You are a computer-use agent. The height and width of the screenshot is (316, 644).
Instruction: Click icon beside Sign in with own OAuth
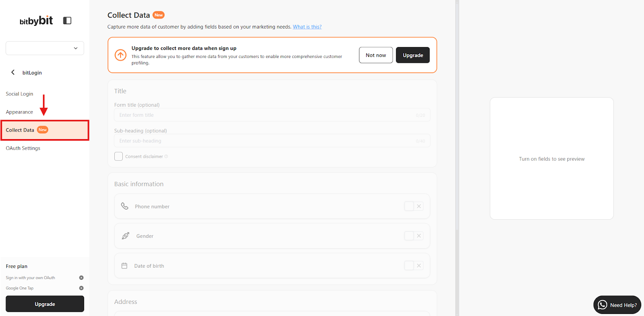[81, 278]
